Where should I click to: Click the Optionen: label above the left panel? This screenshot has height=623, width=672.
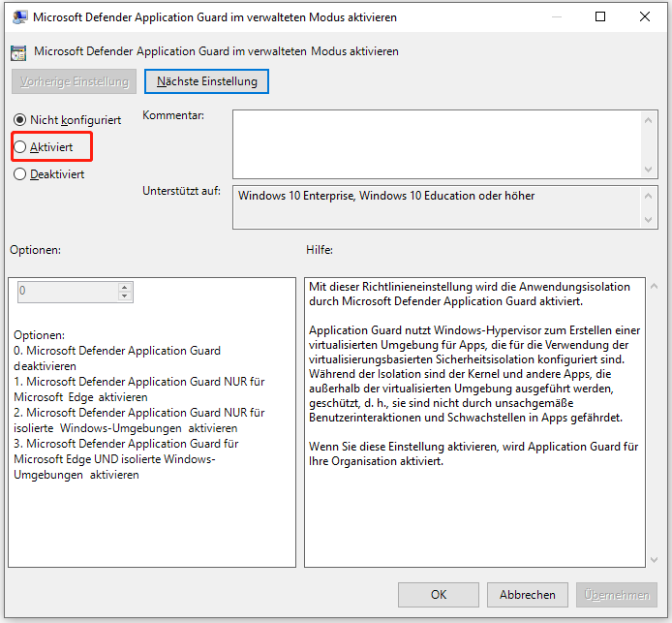coord(36,250)
